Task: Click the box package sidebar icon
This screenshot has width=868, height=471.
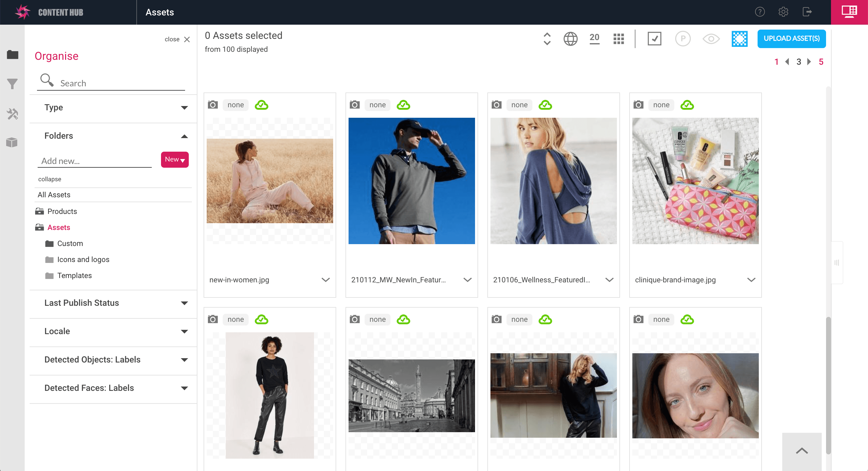Action: pyautogui.click(x=12, y=142)
